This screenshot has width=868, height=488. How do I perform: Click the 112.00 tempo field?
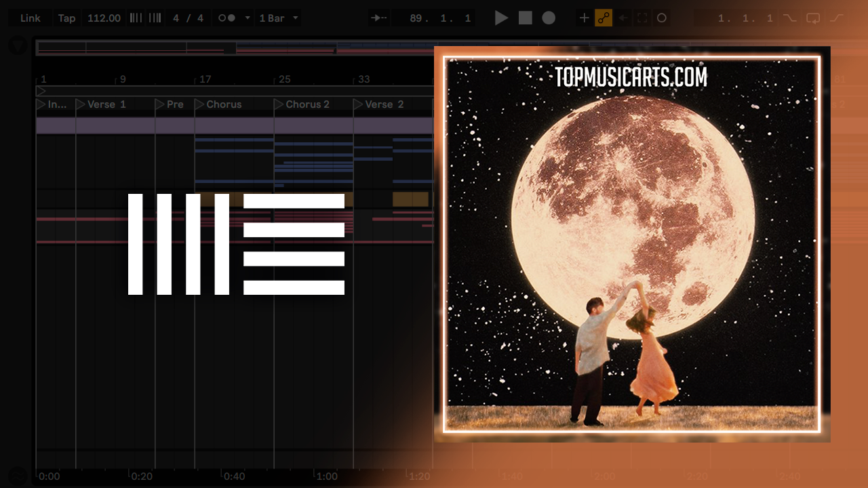point(104,18)
